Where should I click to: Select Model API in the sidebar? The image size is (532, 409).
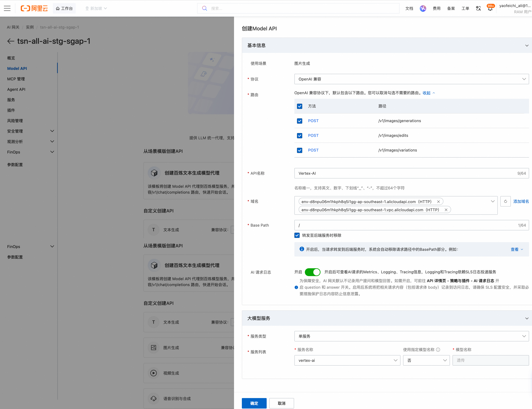17,68
